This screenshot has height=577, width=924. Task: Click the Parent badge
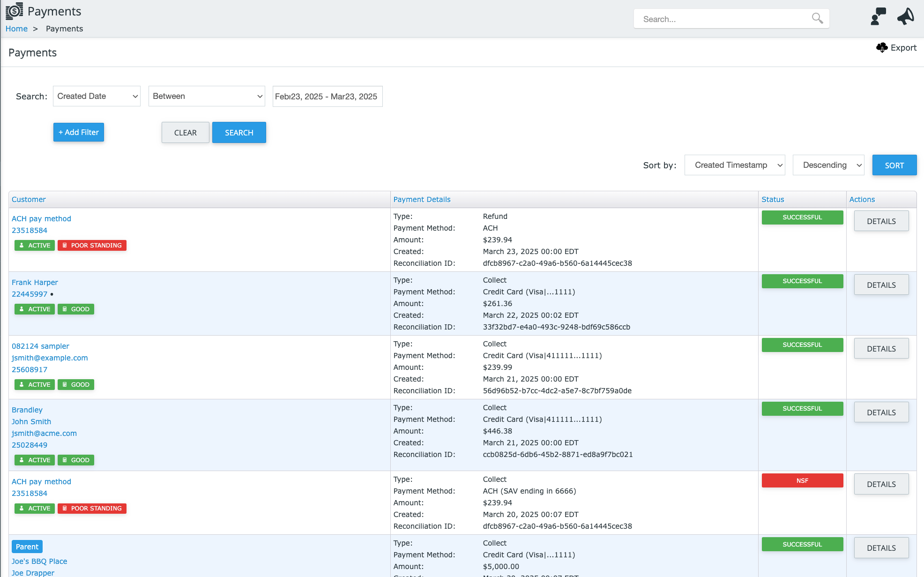tap(27, 547)
